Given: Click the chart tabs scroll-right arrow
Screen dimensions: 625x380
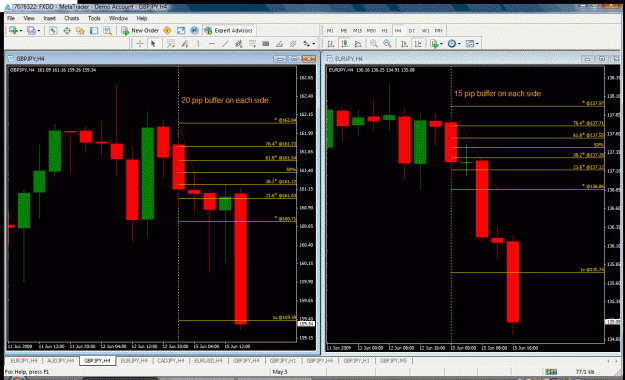Looking at the screenshot, I should click(615, 361).
